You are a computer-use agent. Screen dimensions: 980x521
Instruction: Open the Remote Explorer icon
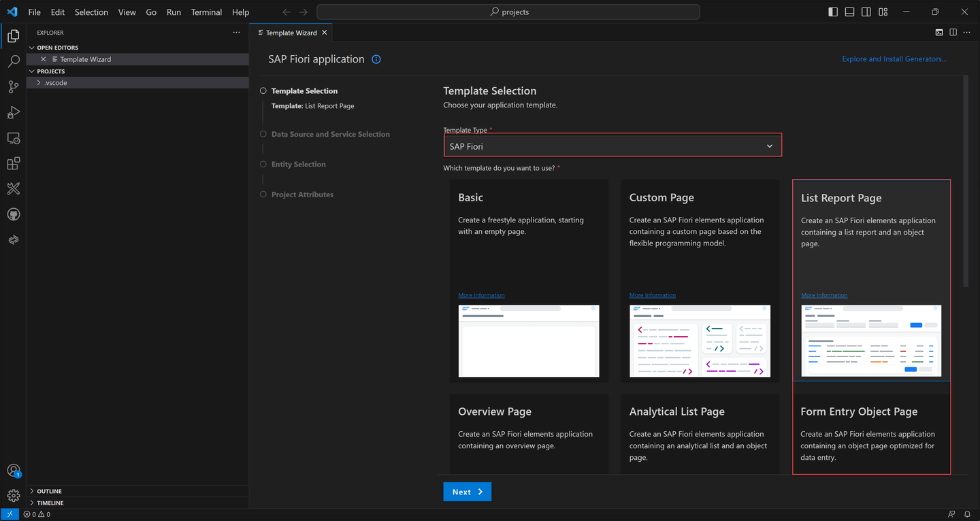[13, 138]
